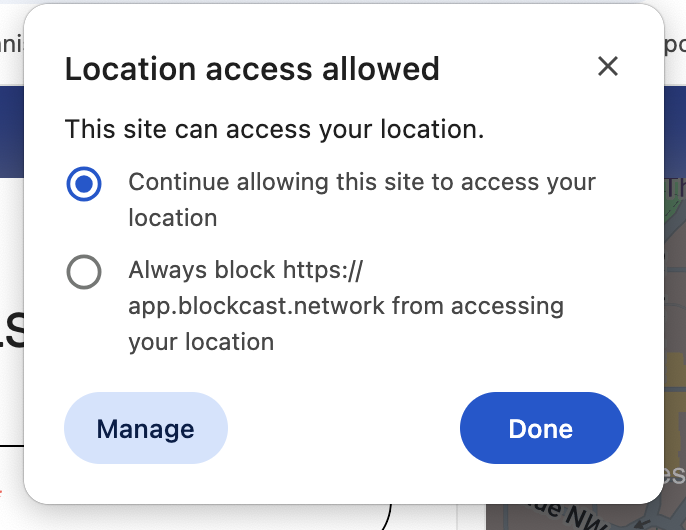
Task: Click "This site can access your location." text
Action: [274, 129]
